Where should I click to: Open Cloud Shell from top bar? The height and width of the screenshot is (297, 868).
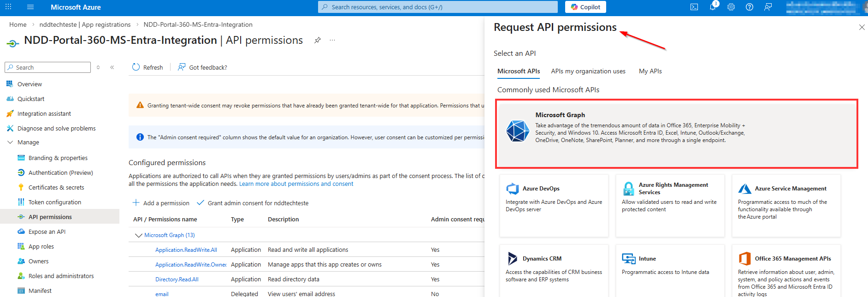coord(694,7)
